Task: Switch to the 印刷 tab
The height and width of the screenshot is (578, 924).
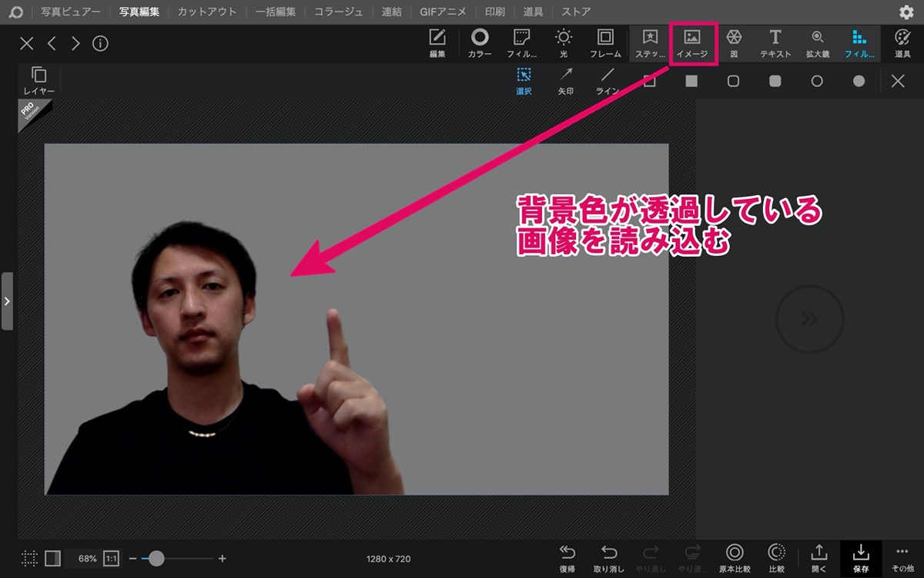Action: coord(495,12)
